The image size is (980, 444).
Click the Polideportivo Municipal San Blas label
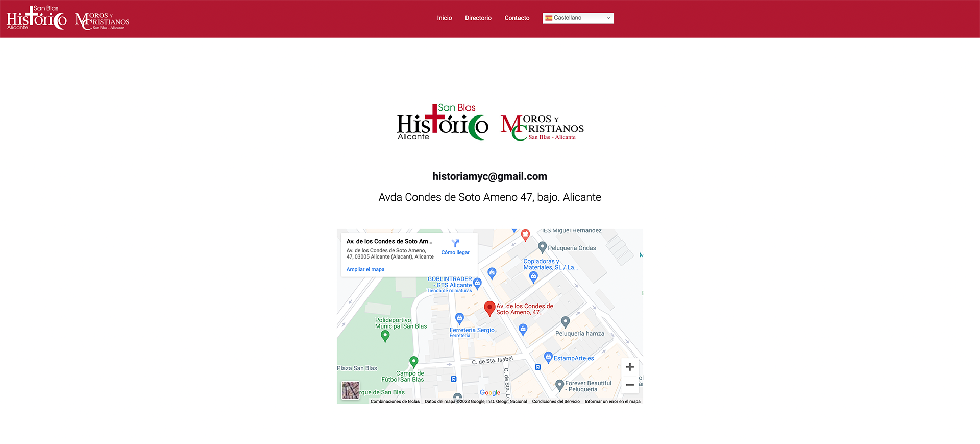tap(401, 323)
